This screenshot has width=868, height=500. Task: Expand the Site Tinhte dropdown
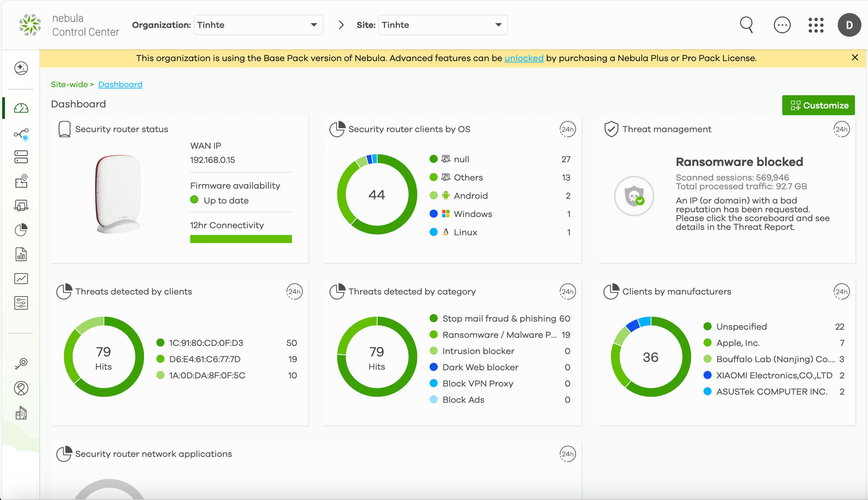coord(443,25)
